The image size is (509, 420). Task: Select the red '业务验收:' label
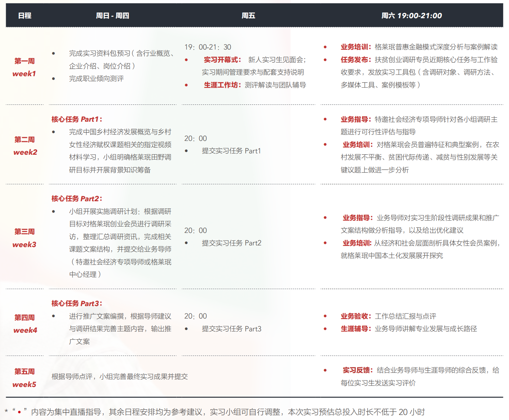click(356, 316)
